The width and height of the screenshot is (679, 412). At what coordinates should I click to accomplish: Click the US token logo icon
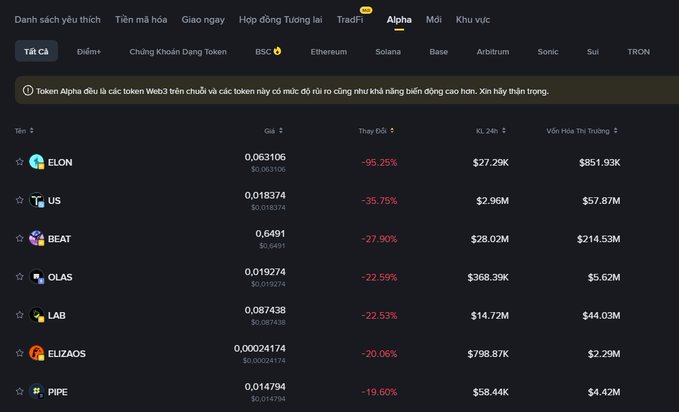pyautogui.click(x=36, y=200)
